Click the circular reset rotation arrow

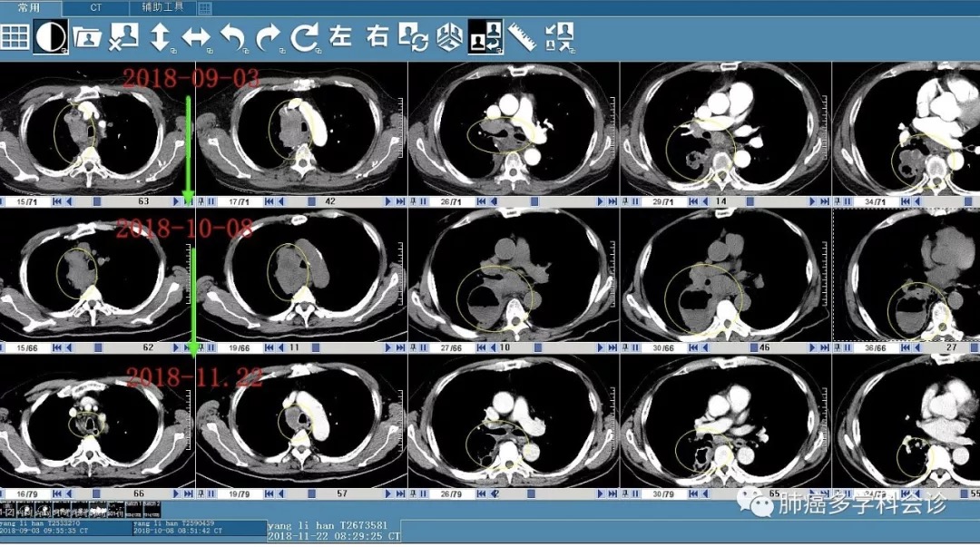pos(306,37)
